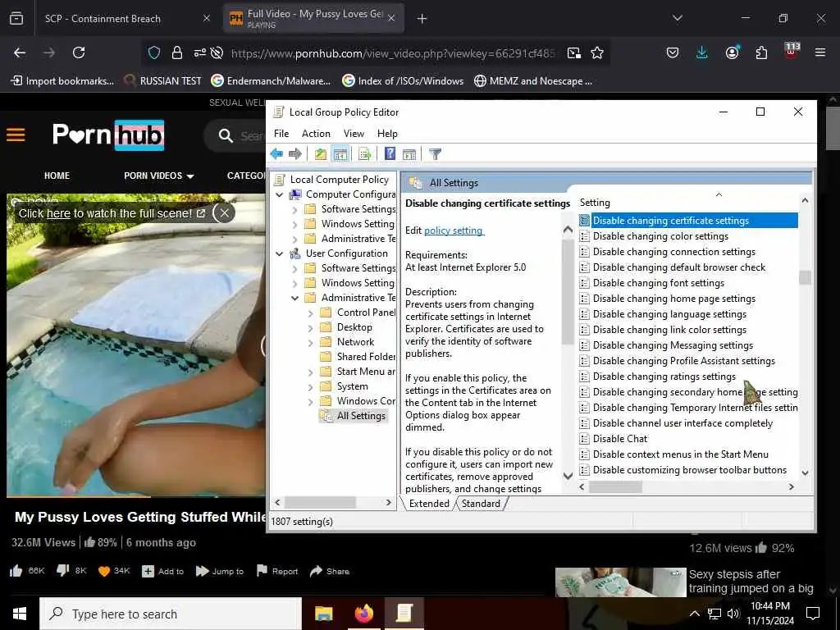Click the thumbs-down icon under the video
This screenshot has width=840, height=630.
point(62,571)
